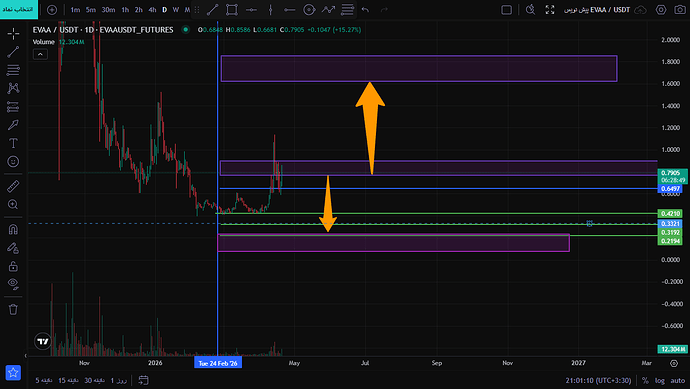Screen dimensions: 690x389
Task: Click the TradingView logo
Action: [43, 341]
